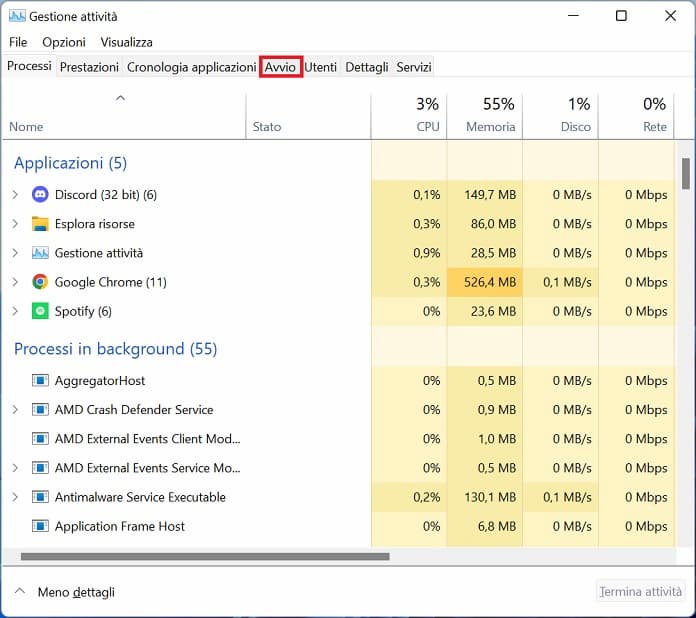Click the Gestione attività row icon
The height and width of the screenshot is (618, 696).
click(40, 253)
